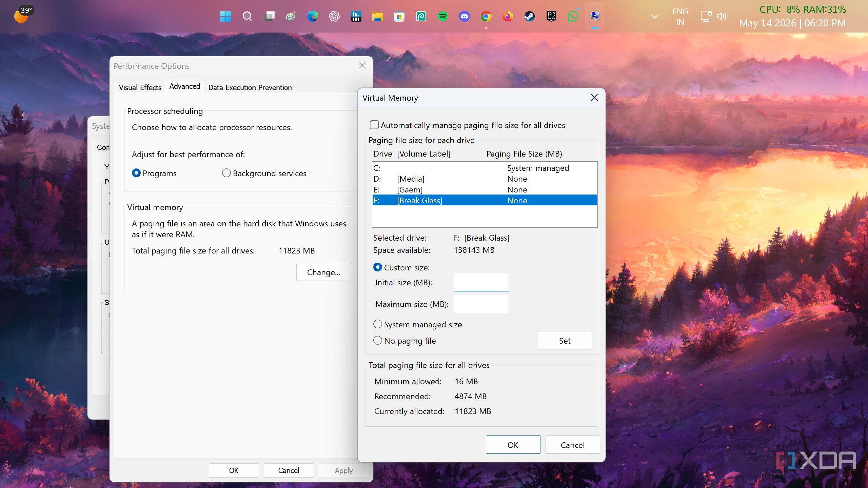This screenshot has height=488, width=868.
Task: Select drive E: [Gaem] row
Action: tap(485, 189)
